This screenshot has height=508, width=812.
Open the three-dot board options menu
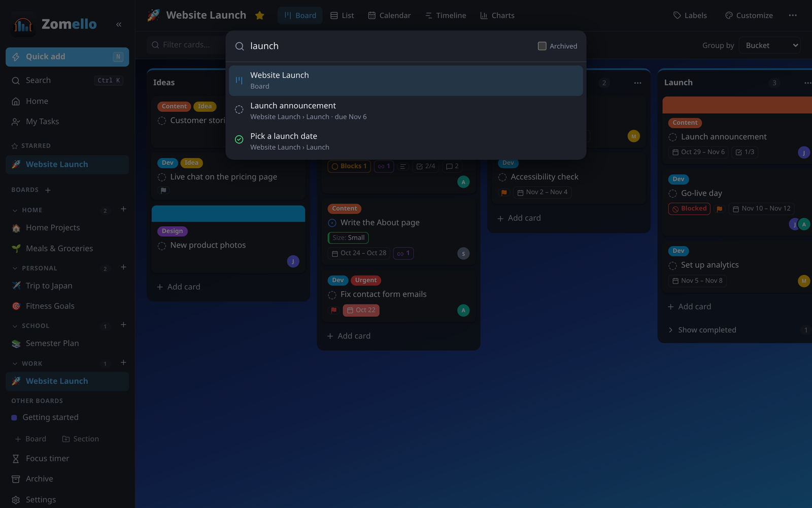point(793,15)
